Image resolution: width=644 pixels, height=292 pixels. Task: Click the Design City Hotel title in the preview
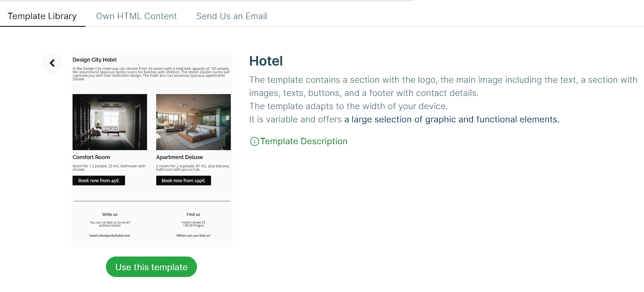coord(95,60)
